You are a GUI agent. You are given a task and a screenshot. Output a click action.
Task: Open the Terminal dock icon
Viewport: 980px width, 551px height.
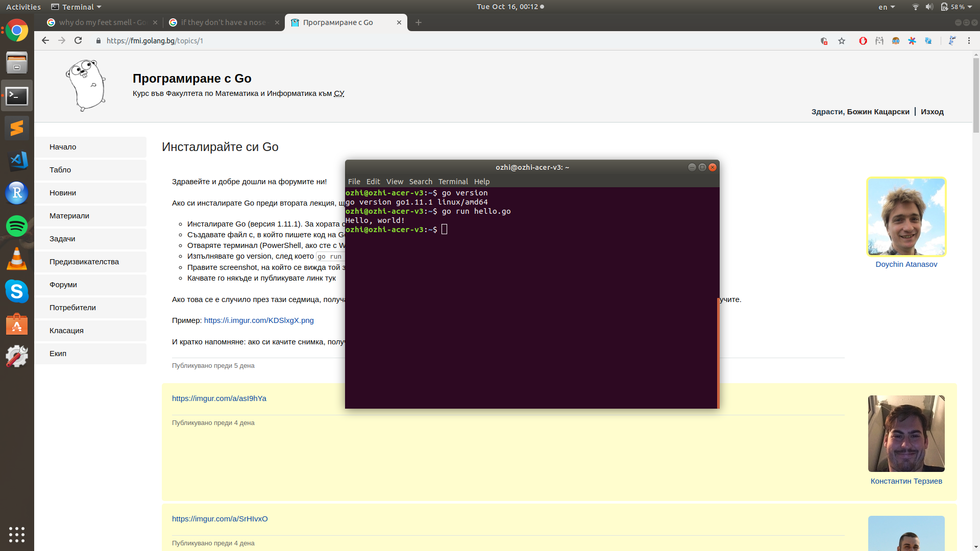(x=17, y=96)
